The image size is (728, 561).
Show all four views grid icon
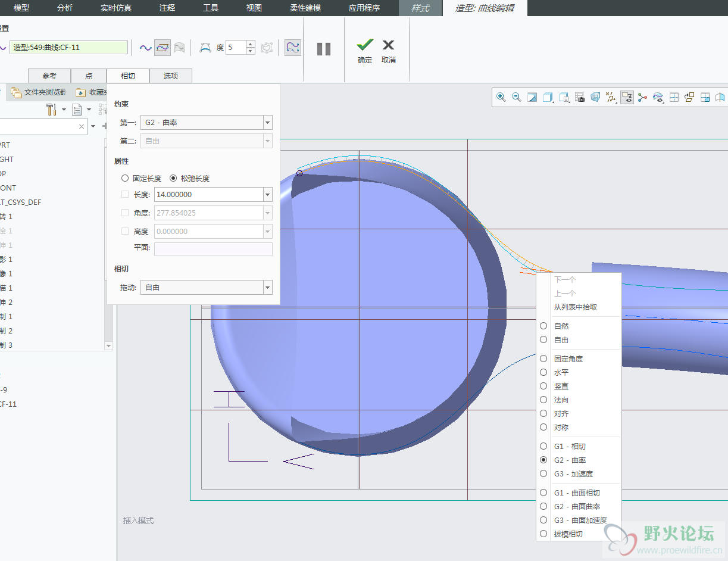pyautogui.click(x=674, y=97)
